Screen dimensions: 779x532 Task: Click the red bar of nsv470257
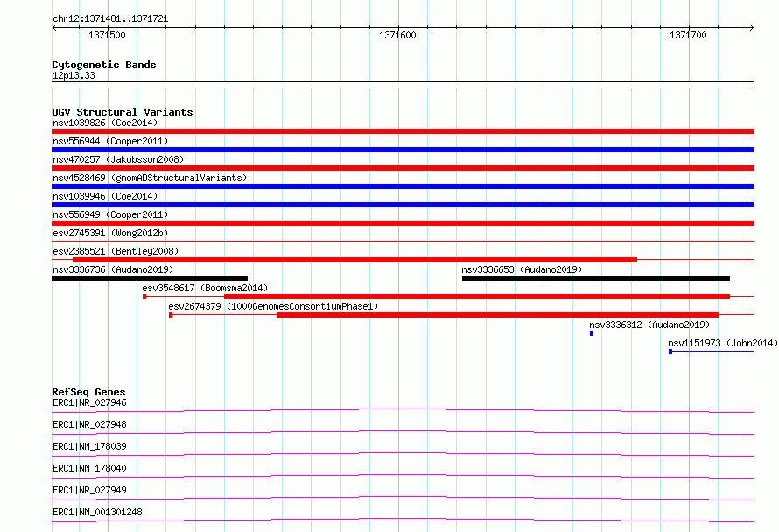tap(403, 168)
